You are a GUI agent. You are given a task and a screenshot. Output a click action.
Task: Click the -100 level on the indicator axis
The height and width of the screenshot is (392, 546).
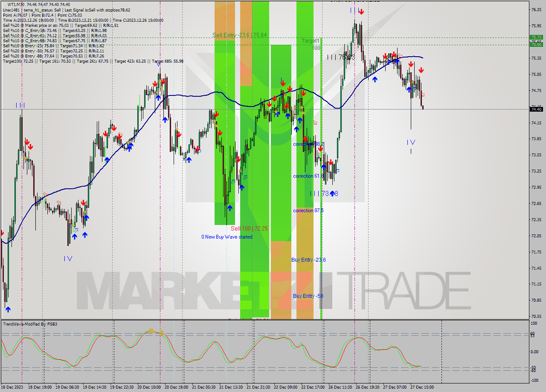coord(534,380)
